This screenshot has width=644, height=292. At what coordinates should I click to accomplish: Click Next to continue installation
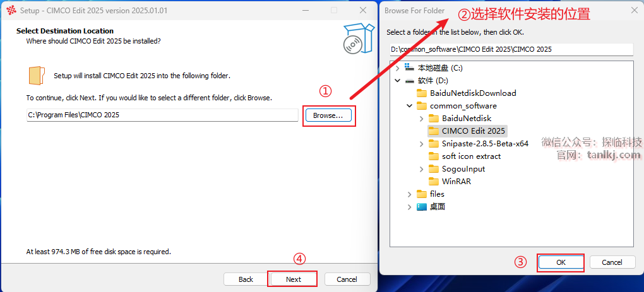coord(293,279)
